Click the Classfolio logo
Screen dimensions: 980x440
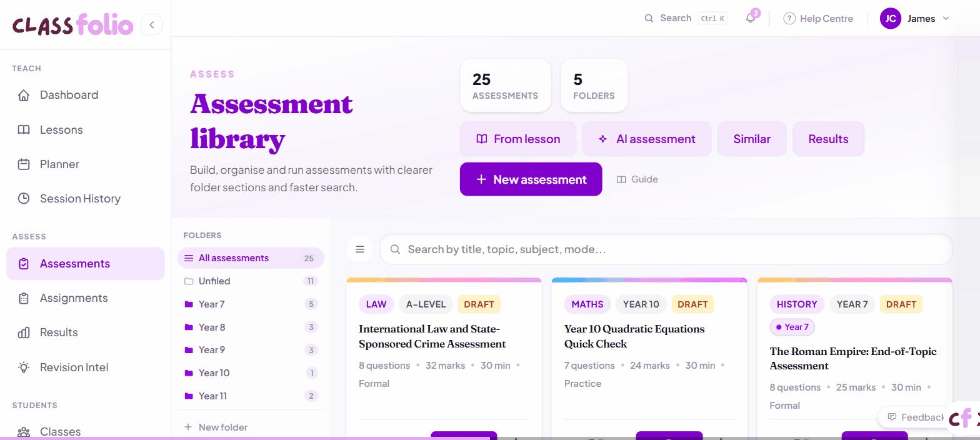tap(73, 25)
